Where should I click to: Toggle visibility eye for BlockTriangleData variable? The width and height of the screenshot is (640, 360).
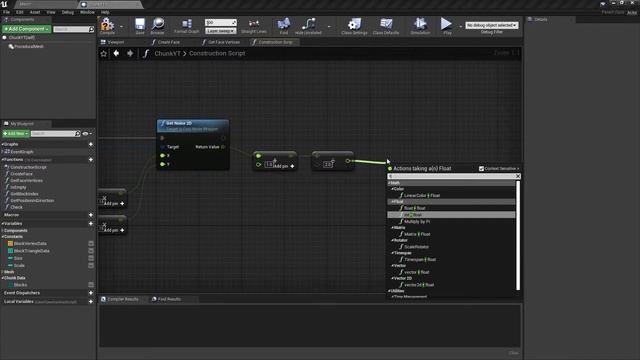click(x=91, y=251)
